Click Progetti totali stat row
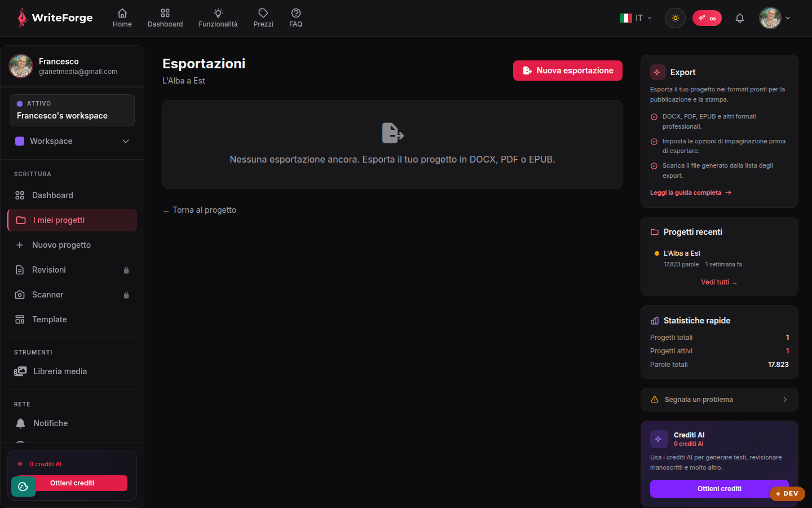The image size is (812, 508). click(x=720, y=338)
